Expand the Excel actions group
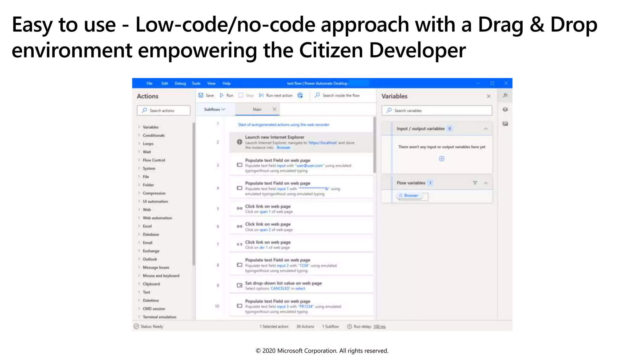Screen dimensions: 644x362 coord(139,226)
